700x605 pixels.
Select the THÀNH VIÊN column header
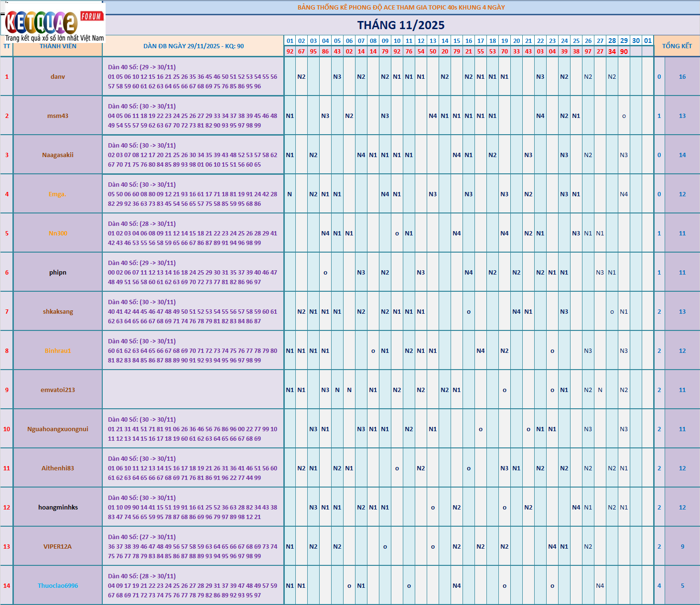click(58, 46)
